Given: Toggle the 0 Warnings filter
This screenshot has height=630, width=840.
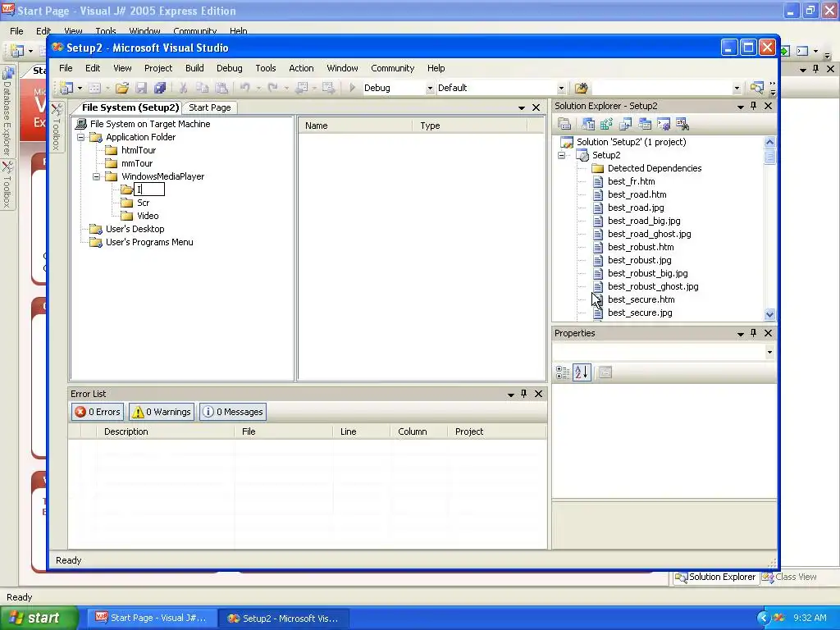Looking at the screenshot, I should pos(162,412).
